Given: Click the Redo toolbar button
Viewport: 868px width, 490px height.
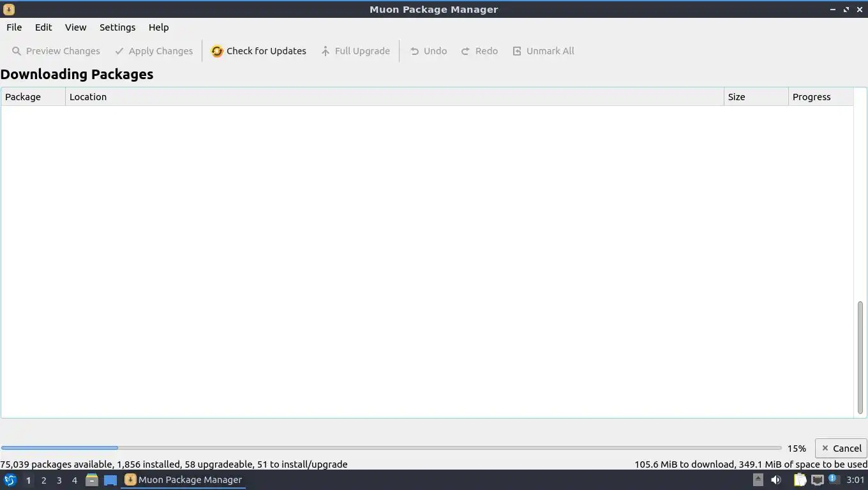Looking at the screenshot, I should point(479,51).
